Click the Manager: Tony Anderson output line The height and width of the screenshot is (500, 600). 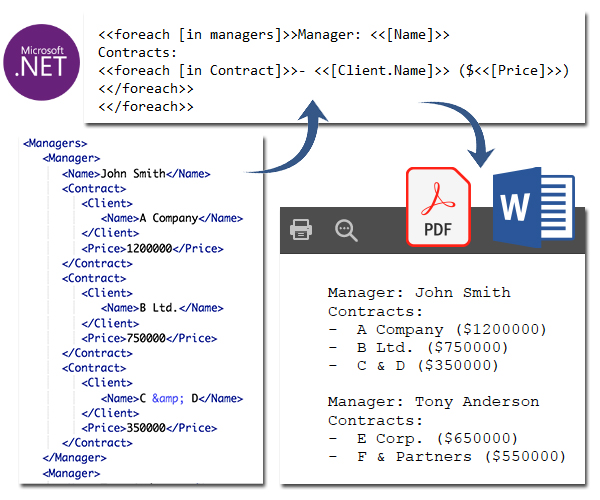coord(432,402)
